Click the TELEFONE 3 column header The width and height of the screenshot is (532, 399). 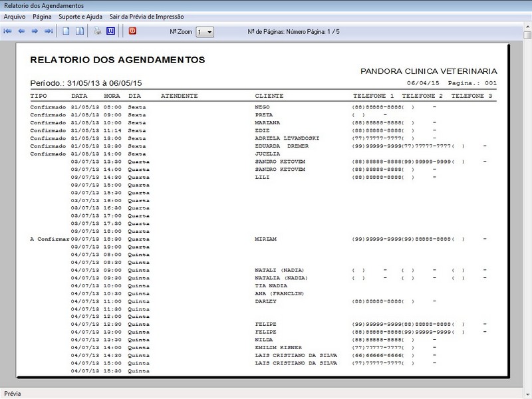(471, 96)
